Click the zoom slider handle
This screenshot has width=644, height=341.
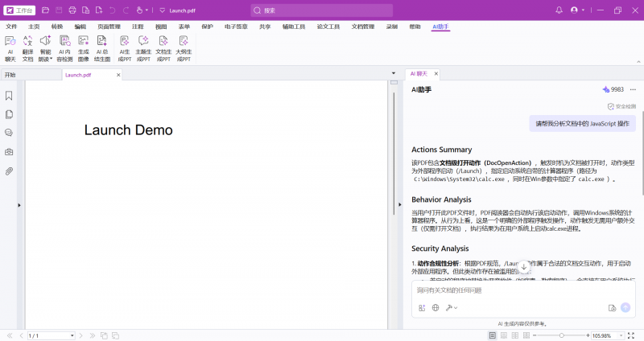[561, 335]
